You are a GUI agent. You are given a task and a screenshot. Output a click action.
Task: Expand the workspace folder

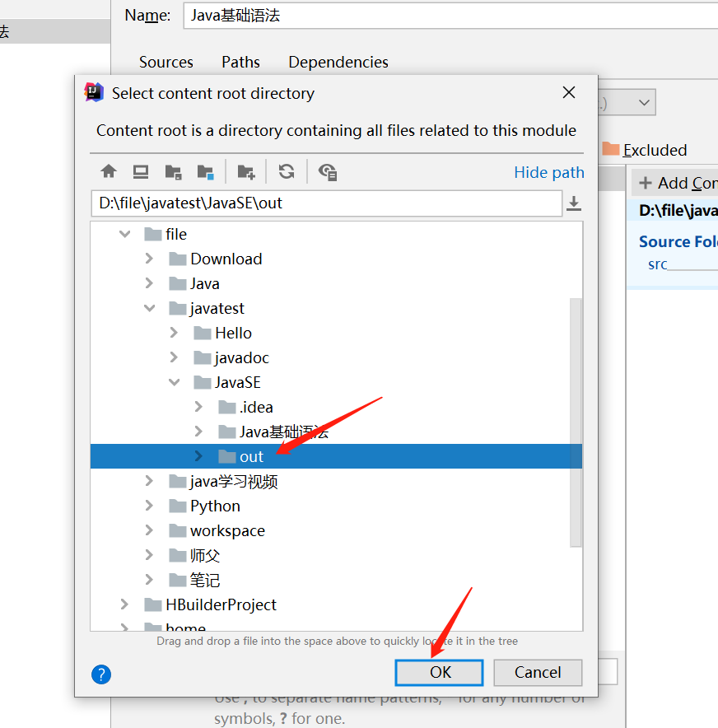coord(149,530)
